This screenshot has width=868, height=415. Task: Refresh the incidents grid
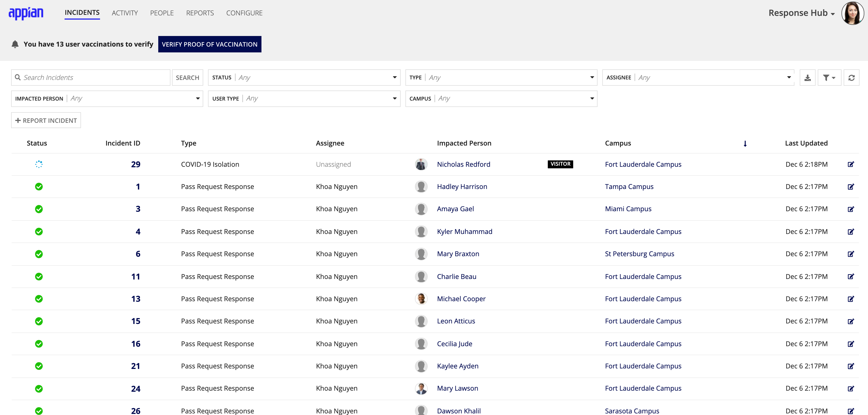(852, 78)
